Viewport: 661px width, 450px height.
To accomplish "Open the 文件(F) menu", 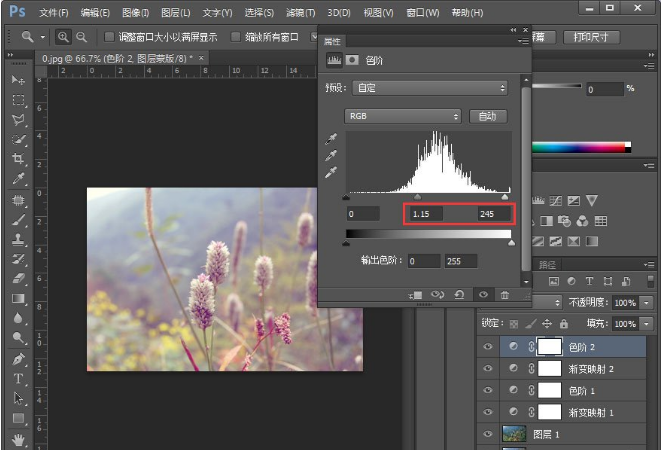I will click(54, 12).
